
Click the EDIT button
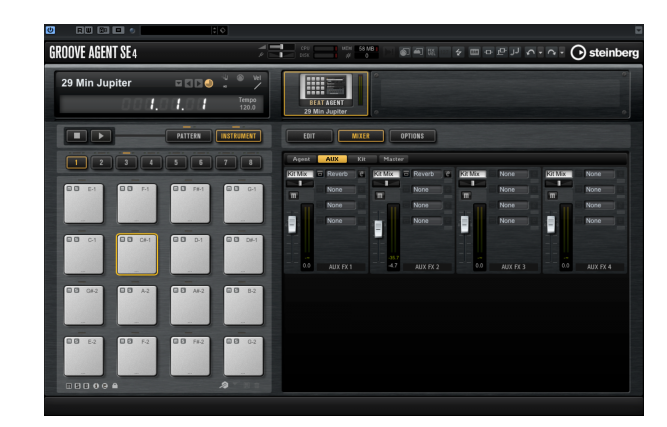(x=308, y=136)
